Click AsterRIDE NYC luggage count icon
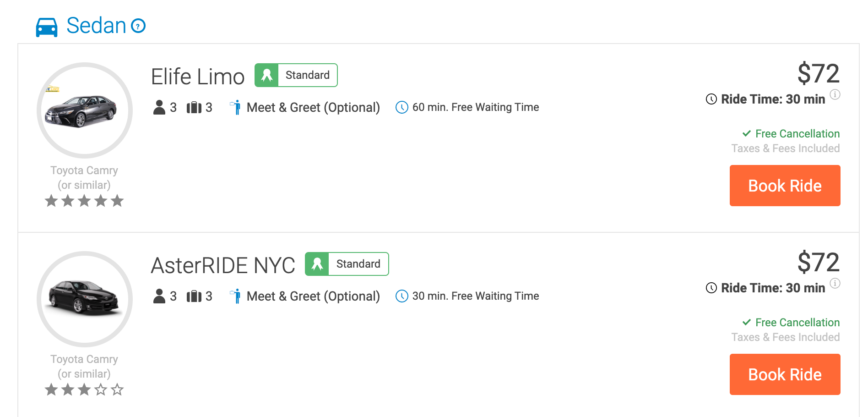The height and width of the screenshot is (417, 868). coord(194,296)
